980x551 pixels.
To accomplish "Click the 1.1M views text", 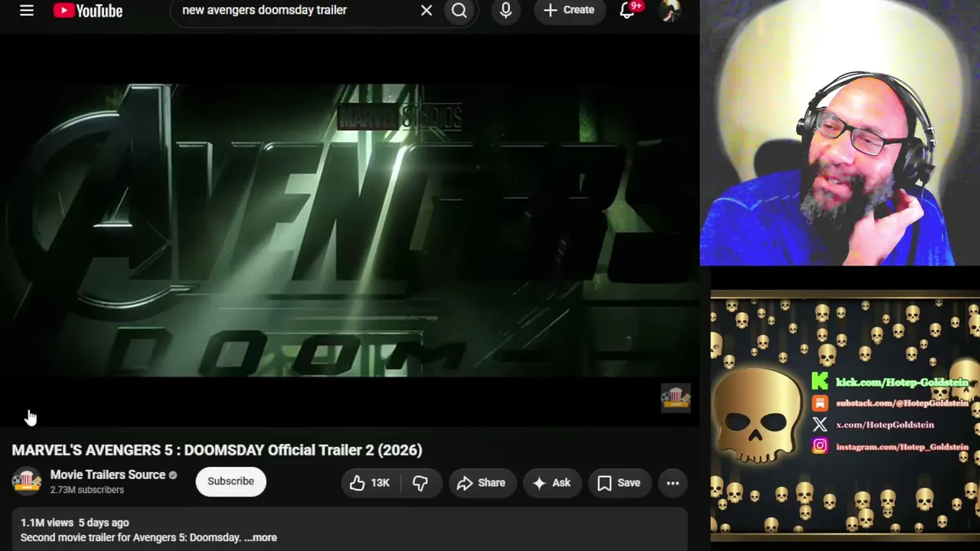I will coord(47,523).
